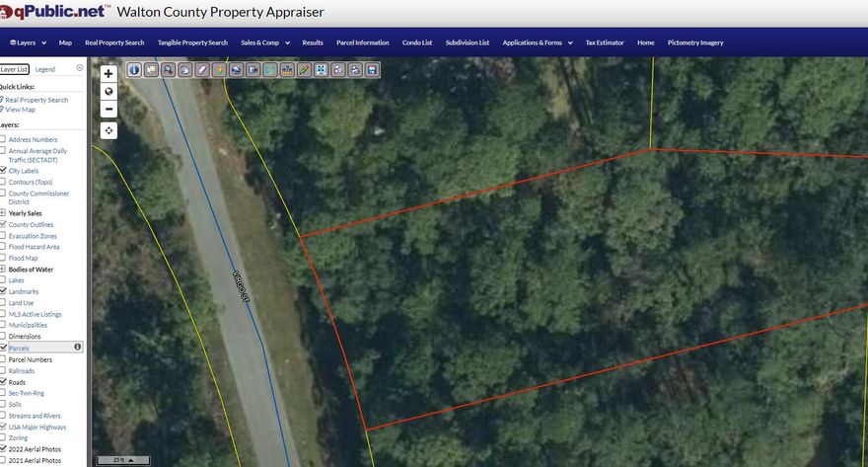The height and width of the screenshot is (467, 868).
Task: Open the Sales & Comp dropdown
Action: pyautogui.click(x=265, y=42)
